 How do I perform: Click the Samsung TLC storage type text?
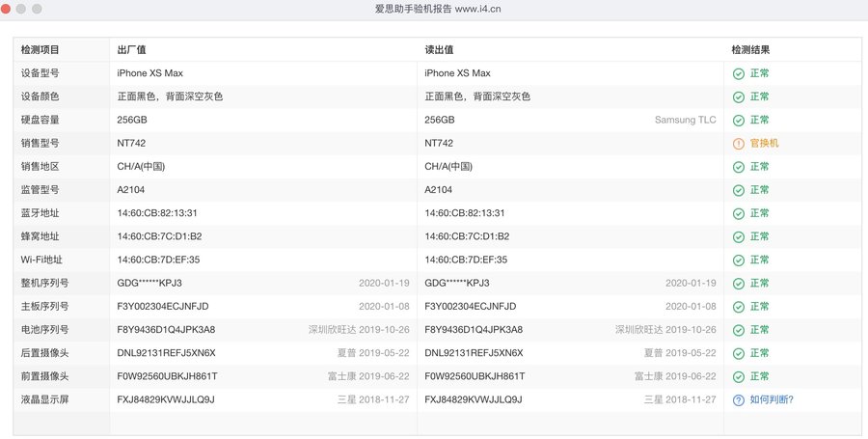[x=686, y=120]
